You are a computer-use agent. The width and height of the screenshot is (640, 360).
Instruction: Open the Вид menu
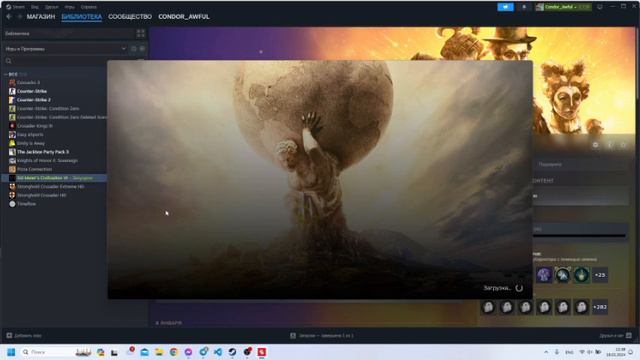point(35,7)
